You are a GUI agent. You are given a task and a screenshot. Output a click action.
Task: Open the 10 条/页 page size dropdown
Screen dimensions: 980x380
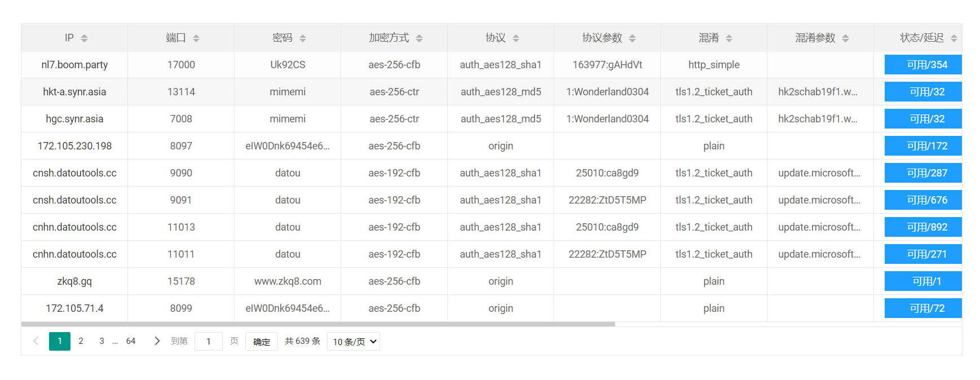(x=354, y=342)
